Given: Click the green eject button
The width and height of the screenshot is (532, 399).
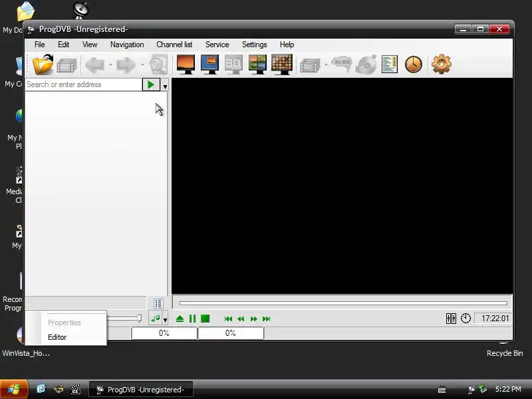Looking at the screenshot, I should [180, 319].
